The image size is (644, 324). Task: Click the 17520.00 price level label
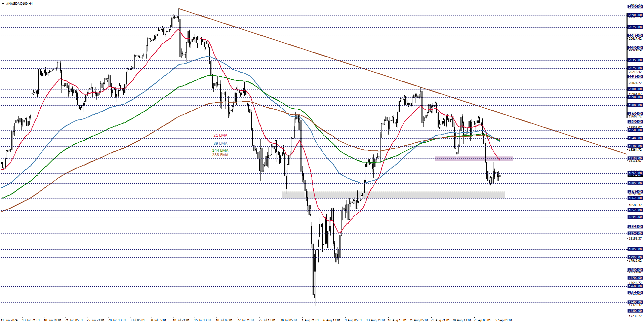point(635,293)
